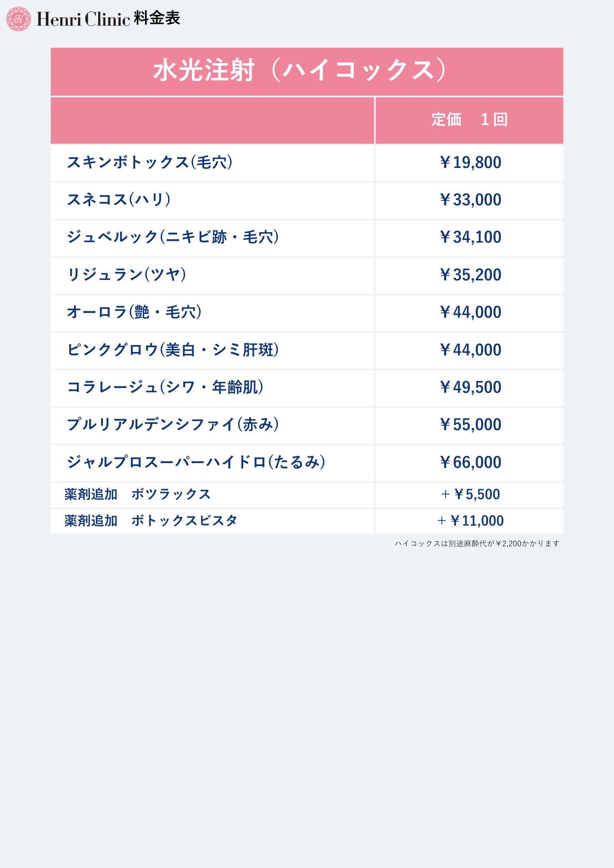The image size is (614, 868).
Task: Select the 料金表 heading text
Action: (157, 18)
